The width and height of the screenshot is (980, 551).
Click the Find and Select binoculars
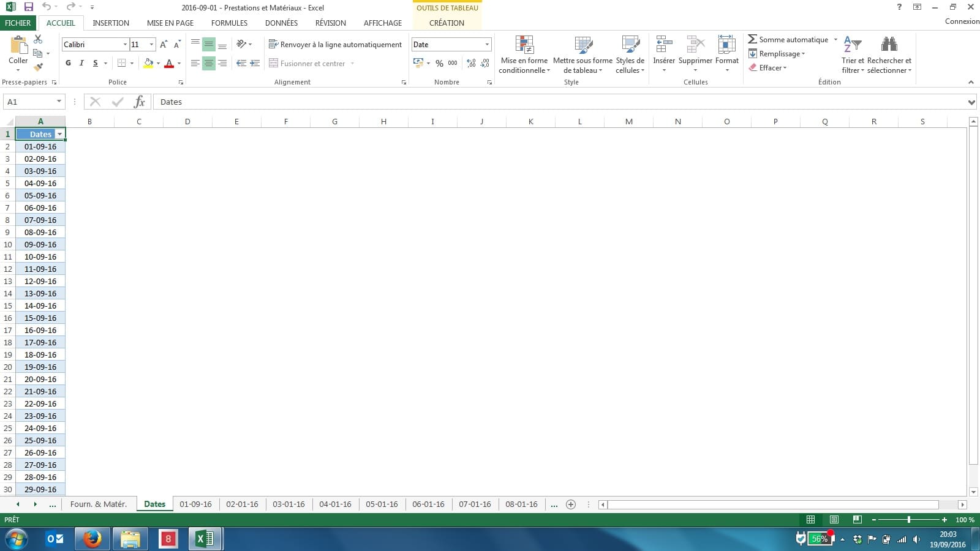click(x=889, y=45)
